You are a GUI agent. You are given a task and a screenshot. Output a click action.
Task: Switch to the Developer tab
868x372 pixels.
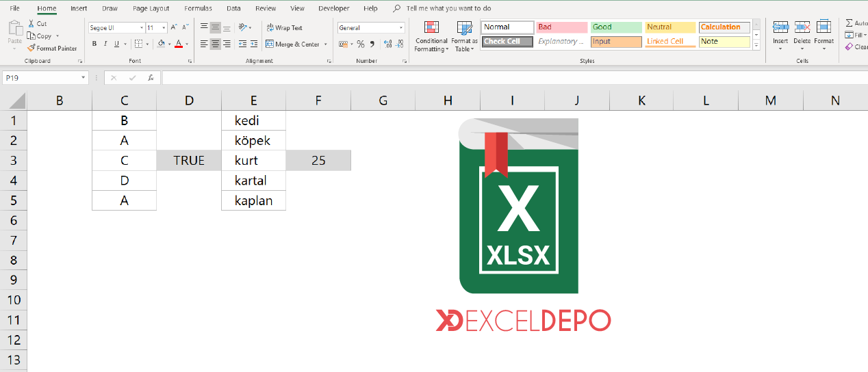[334, 8]
